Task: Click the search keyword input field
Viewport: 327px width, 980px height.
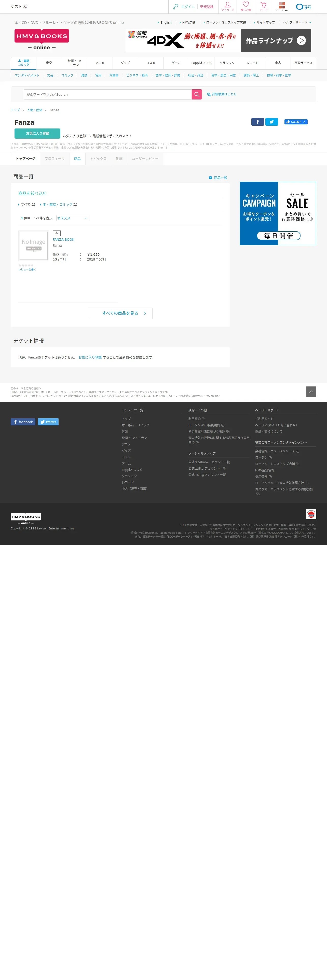Action: 108,94
